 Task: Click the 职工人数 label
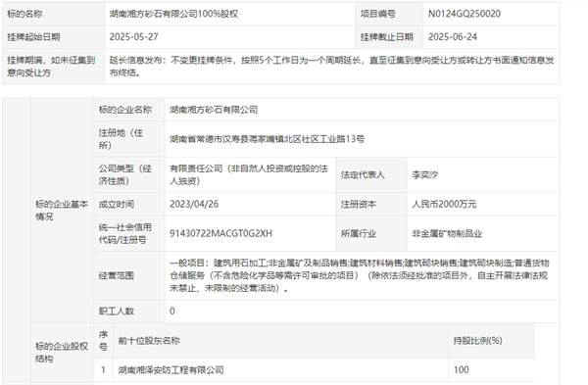(x=117, y=312)
